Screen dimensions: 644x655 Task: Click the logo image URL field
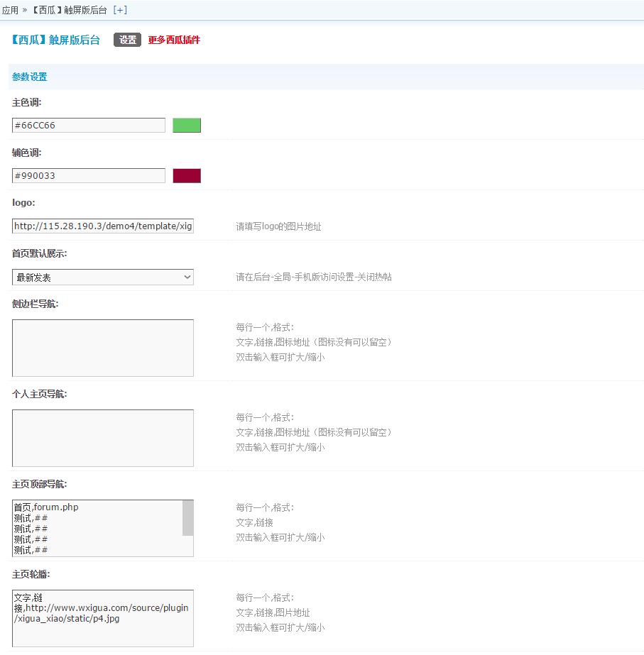point(103,226)
